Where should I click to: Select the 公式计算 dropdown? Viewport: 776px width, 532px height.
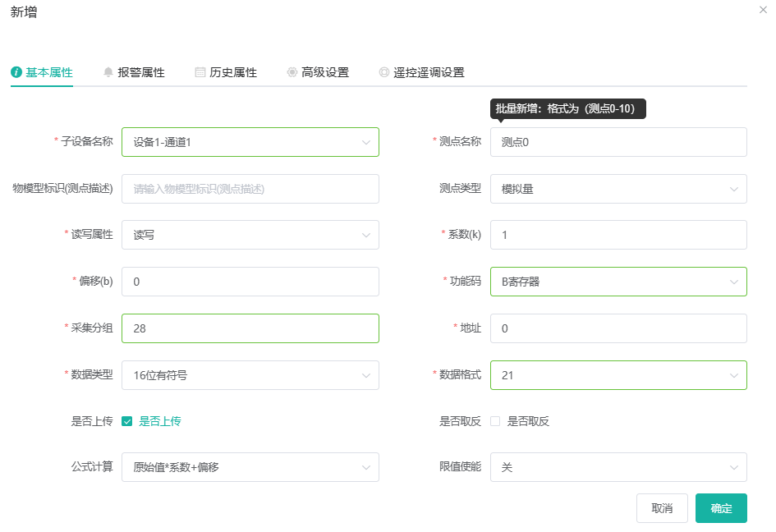[250, 467]
